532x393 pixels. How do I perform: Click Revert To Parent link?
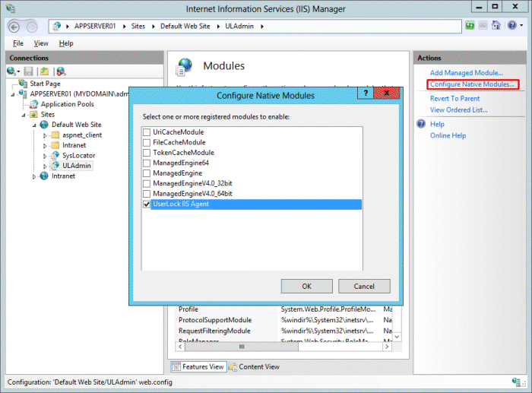(x=454, y=98)
